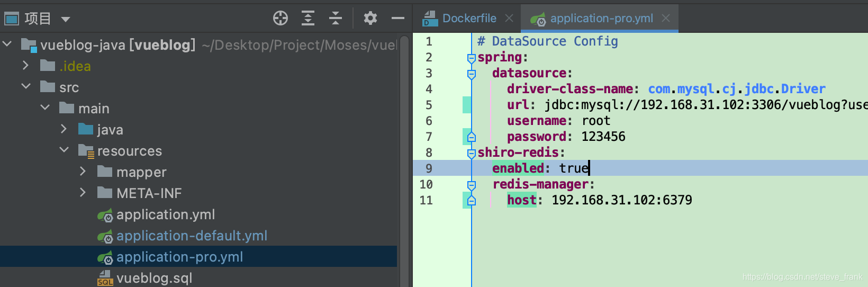Click line number 9 in the gutter
The height and width of the screenshot is (287, 868).
click(429, 168)
